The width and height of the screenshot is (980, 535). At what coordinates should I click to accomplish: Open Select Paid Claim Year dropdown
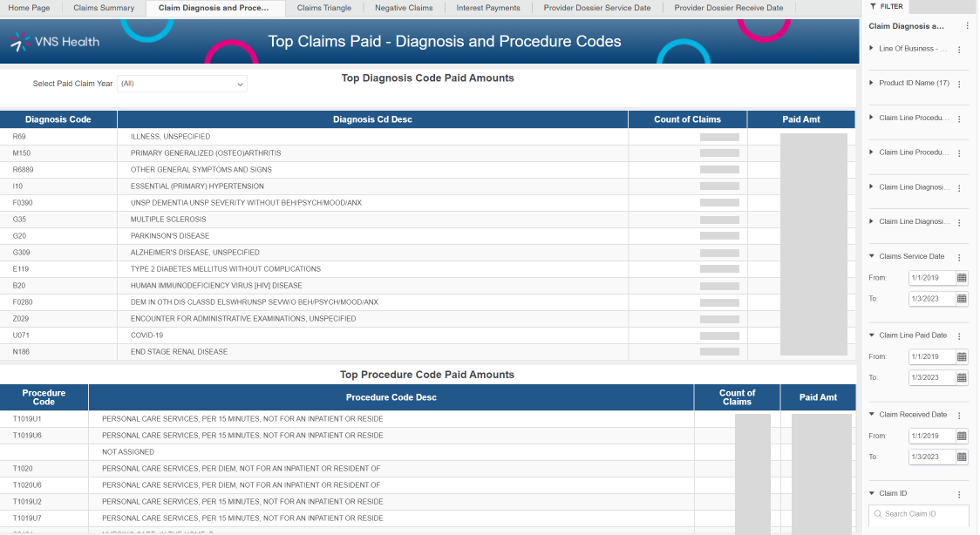click(182, 84)
